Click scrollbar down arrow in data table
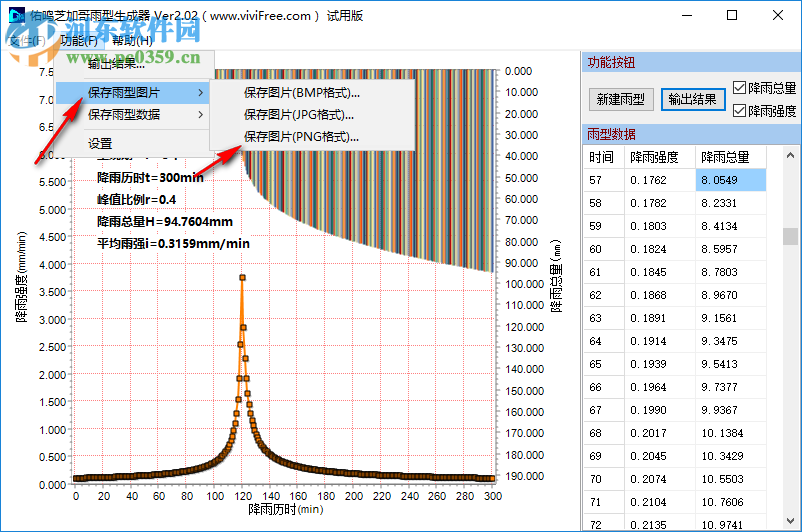 point(790,521)
